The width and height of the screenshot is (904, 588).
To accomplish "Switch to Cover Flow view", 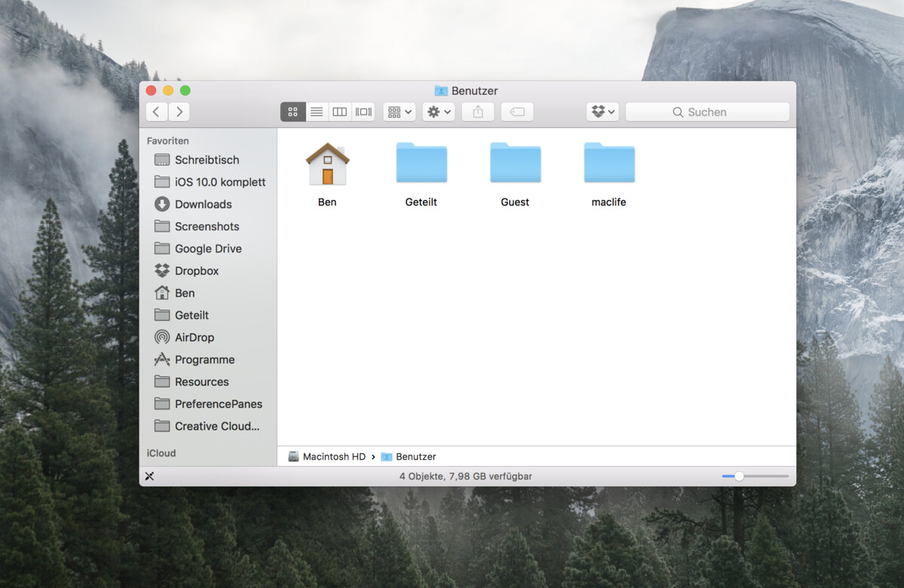I will [x=362, y=111].
